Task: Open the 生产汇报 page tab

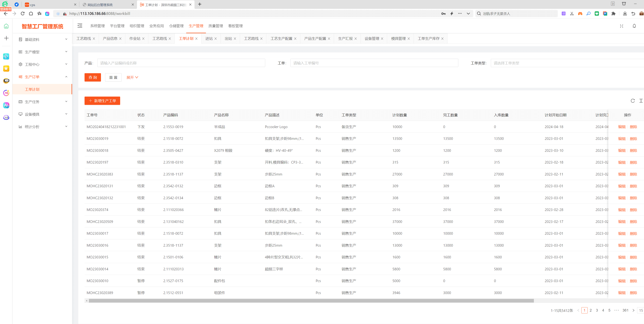Action: 345,39
